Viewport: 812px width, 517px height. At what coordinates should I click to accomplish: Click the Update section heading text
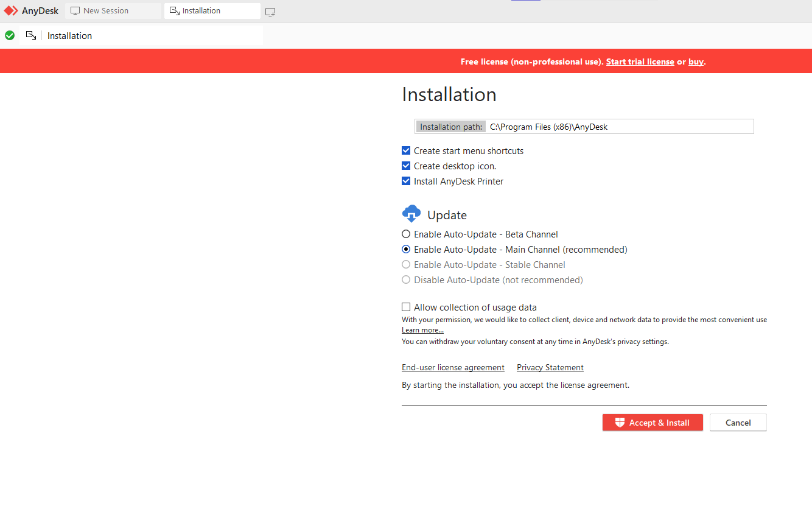click(x=447, y=215)
